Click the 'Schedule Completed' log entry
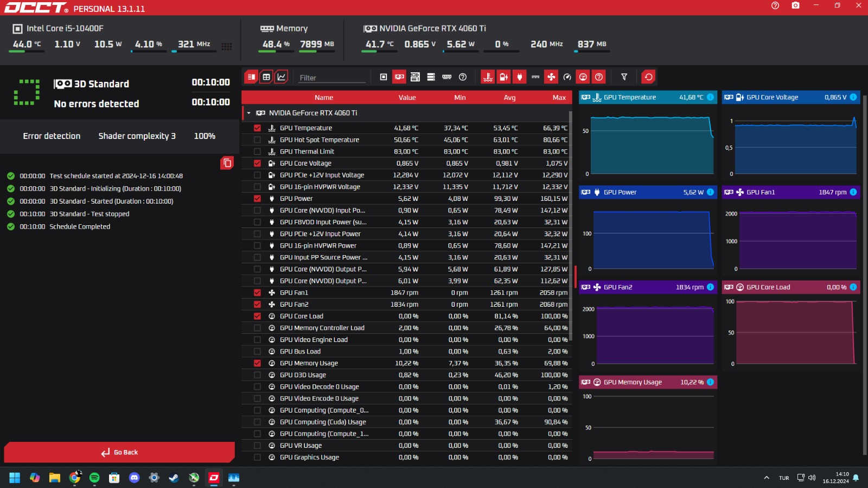Screen dimensions: 868x488 [80, 227]
